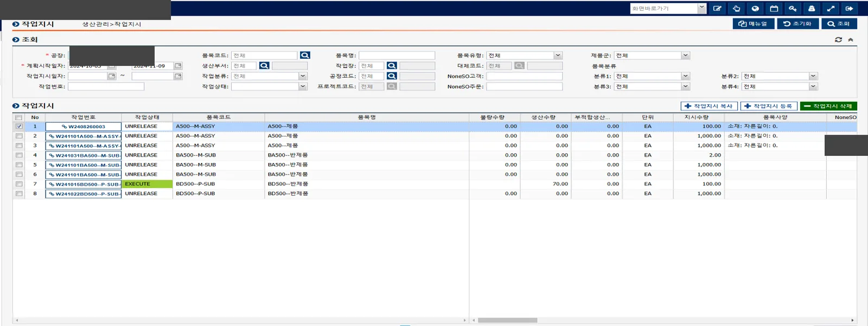868x326 pixels.
Task: Click the 작업번호 input field
Action: point(106,86)
